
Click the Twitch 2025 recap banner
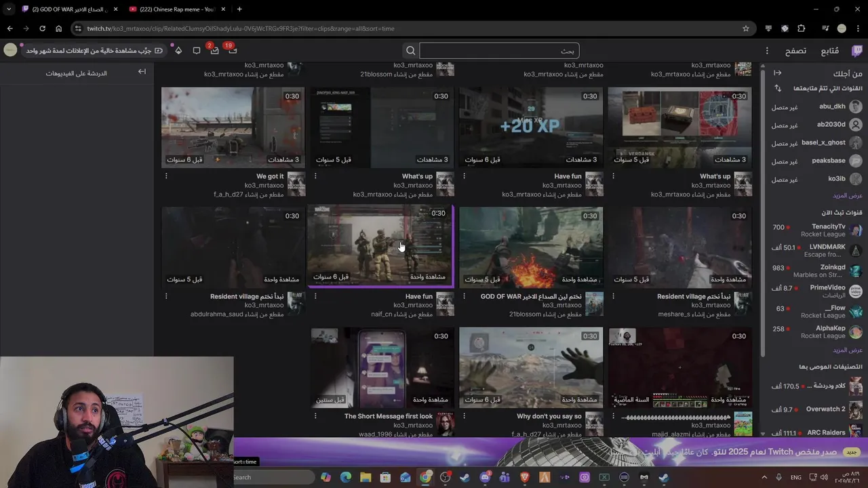click(551, 453)
